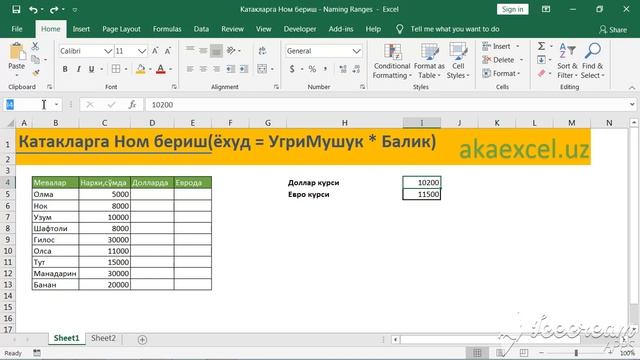Click the Paste clipboard icon

tap(17, 52)
